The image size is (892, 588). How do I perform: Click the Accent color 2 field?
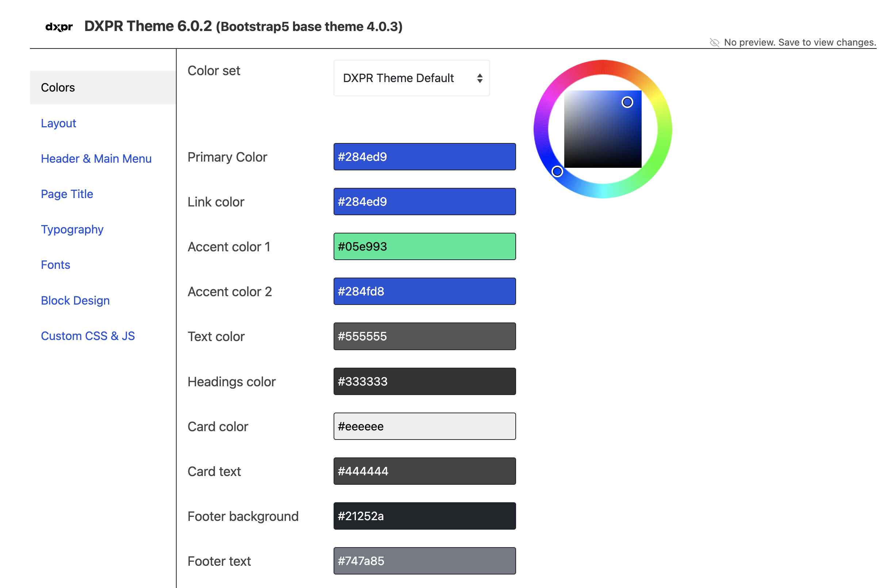424,291
